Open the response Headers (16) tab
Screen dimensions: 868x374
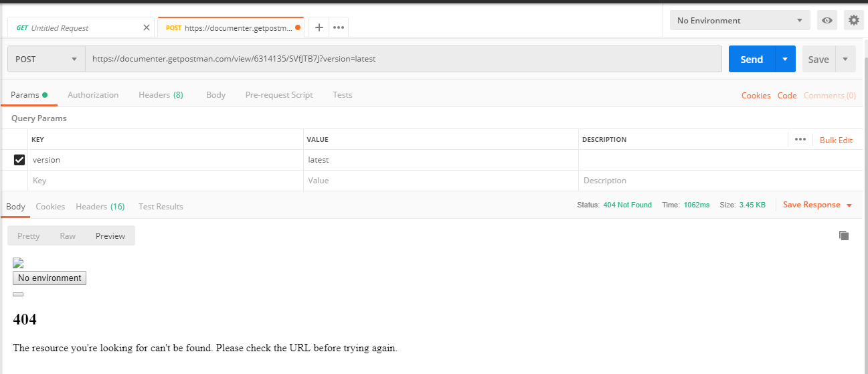[x=100, y=206]
